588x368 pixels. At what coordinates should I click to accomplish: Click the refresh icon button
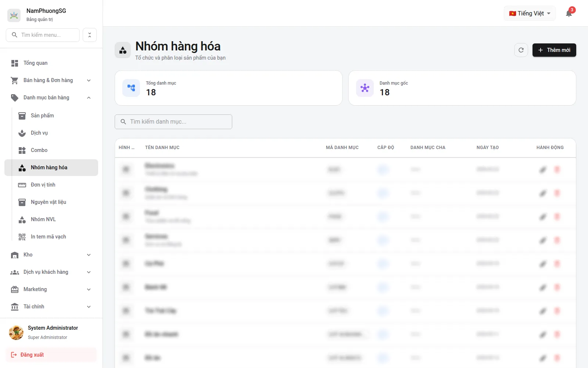coord(521,50)
